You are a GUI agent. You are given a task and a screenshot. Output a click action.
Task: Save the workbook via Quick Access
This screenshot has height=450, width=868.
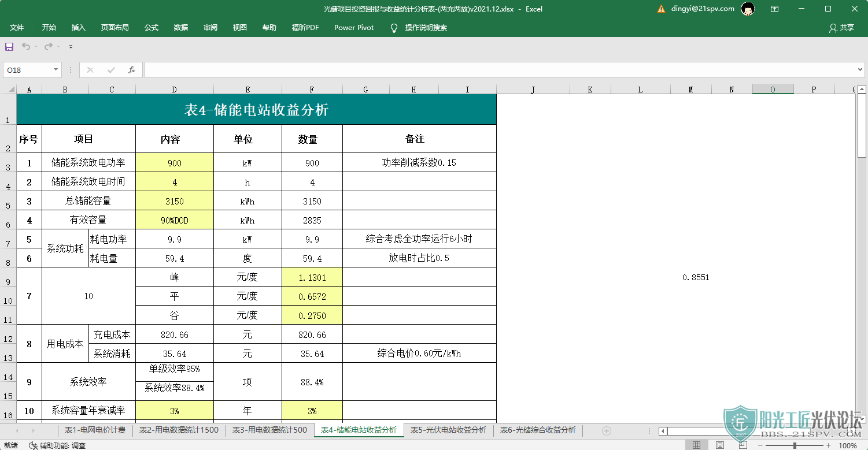(9, 46)
